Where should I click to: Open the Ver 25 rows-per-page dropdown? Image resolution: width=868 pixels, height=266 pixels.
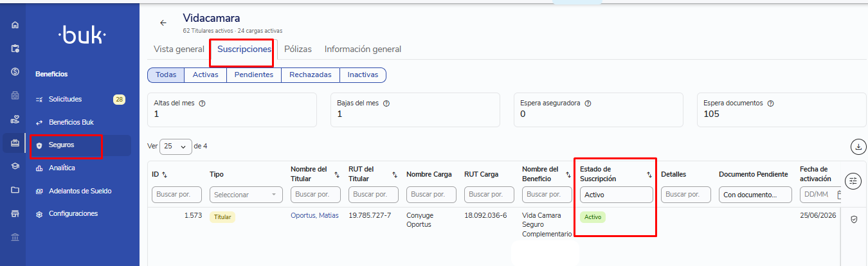(x=176, y=146)
